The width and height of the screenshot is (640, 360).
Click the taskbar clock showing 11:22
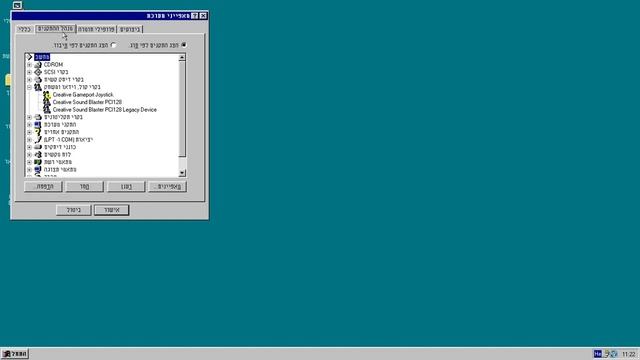[x=629, y=354]
